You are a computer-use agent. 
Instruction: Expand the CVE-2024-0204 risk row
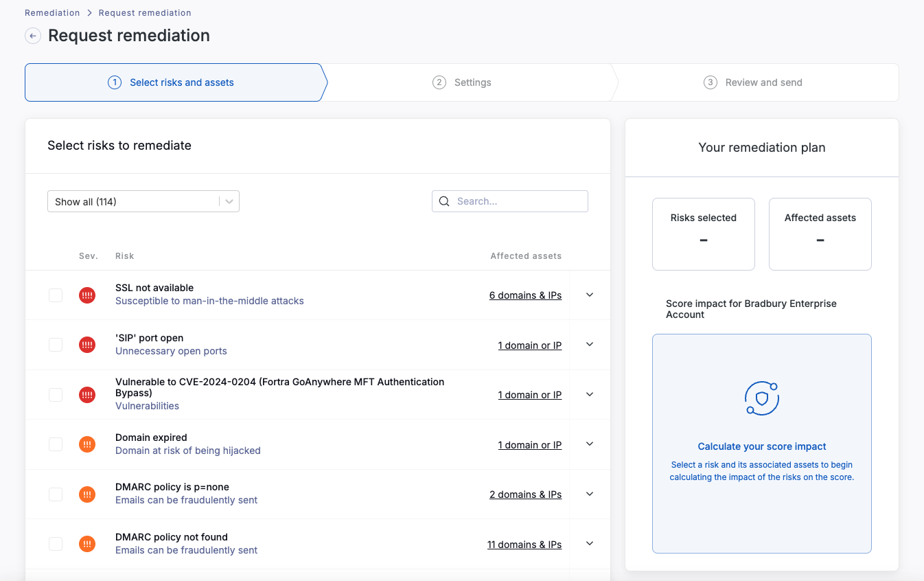click(x=590, y=394)
